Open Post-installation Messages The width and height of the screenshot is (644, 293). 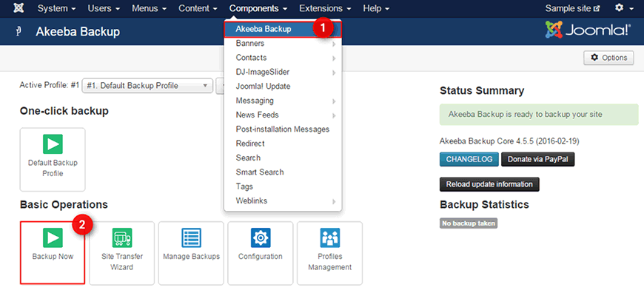coord(283,129)
